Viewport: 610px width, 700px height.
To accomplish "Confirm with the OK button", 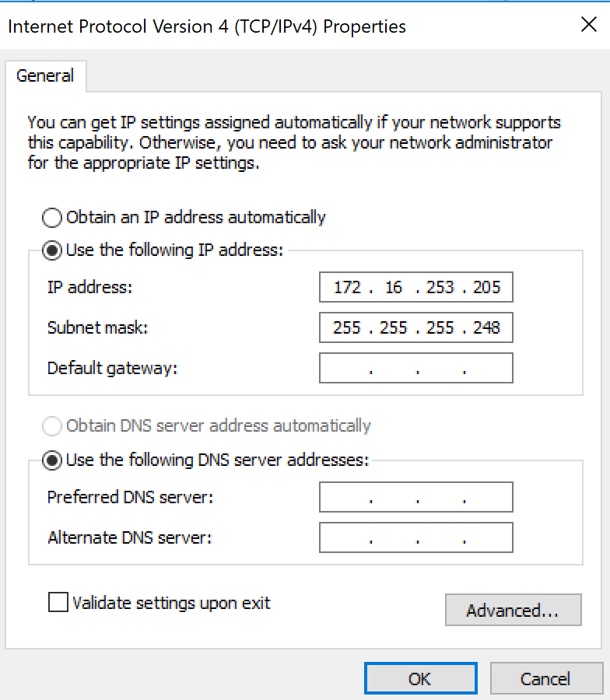I will (x=421, y=678).
